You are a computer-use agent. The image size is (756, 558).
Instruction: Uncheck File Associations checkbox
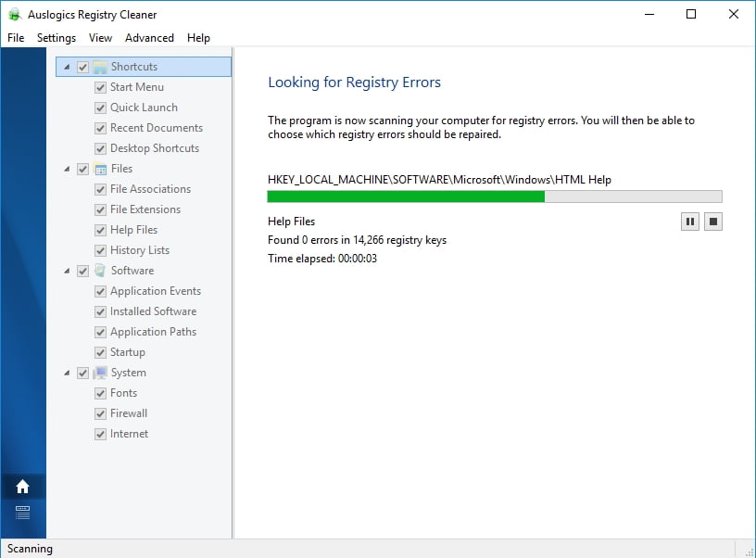click(x=100, y=189)
